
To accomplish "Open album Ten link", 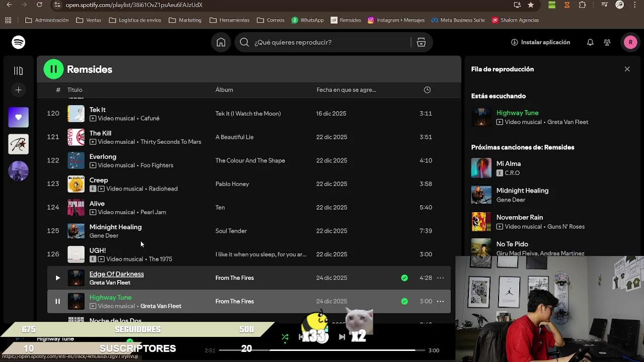I will (x=220, y=207).
